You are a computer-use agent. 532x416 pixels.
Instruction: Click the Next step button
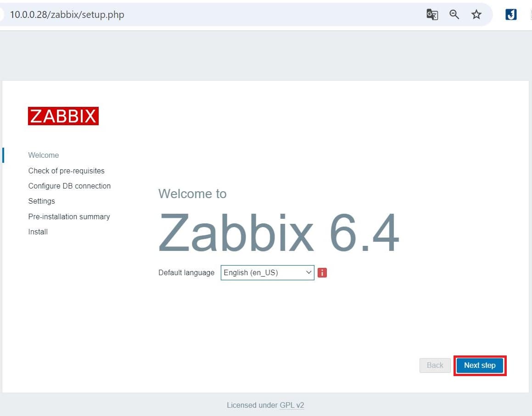[480, 366]
